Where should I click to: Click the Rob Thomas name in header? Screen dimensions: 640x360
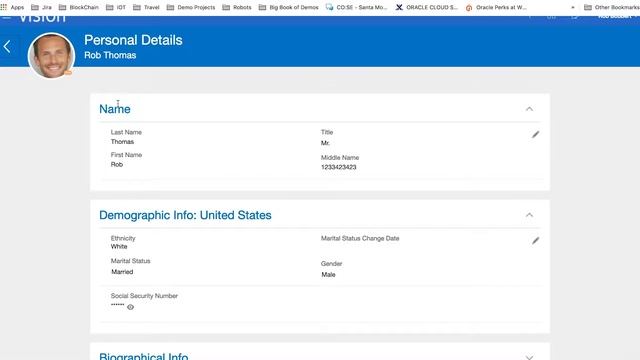(110, 55)
